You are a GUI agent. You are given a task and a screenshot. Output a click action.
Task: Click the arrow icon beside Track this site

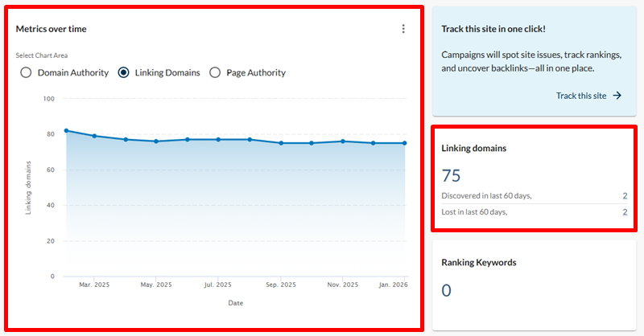(617, 96)
